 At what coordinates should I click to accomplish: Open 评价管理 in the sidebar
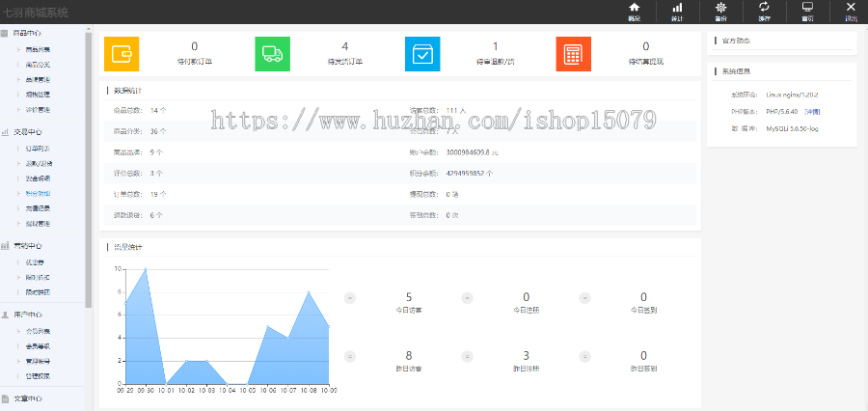(38, 110)
